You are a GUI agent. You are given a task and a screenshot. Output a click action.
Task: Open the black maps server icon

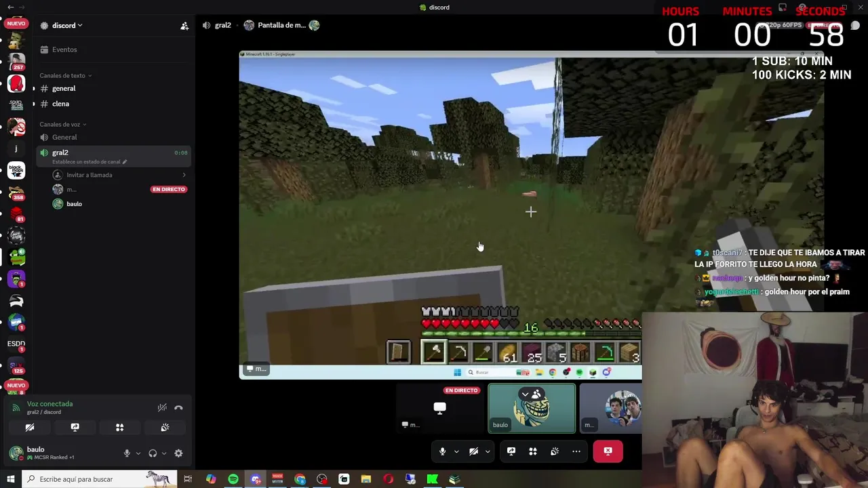point(16,170)
